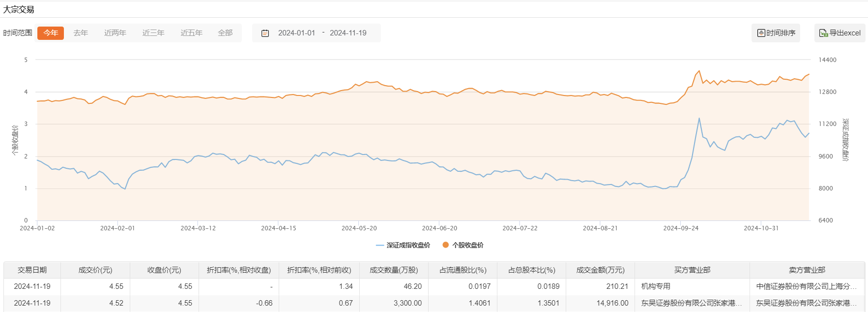The image size is (868, 312).
Task: Open start date field 2024-01-01
Action: (x=296, y=33)
